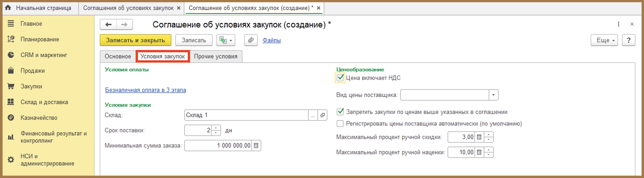This screenshot has height=178, width=644.
Task: Open Казначейство section in sidebar
Action: [x=39, y=117]
